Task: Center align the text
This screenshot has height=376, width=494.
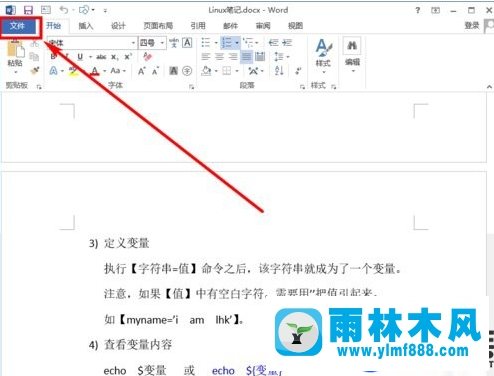Action: 219,57
